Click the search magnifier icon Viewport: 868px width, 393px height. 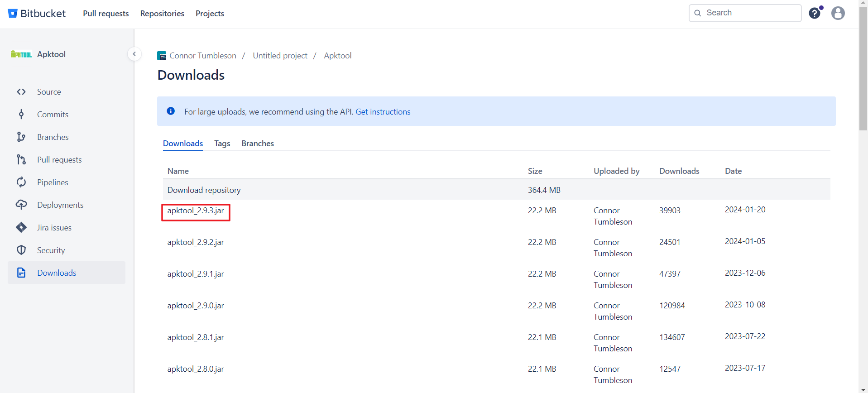(698, 13)
